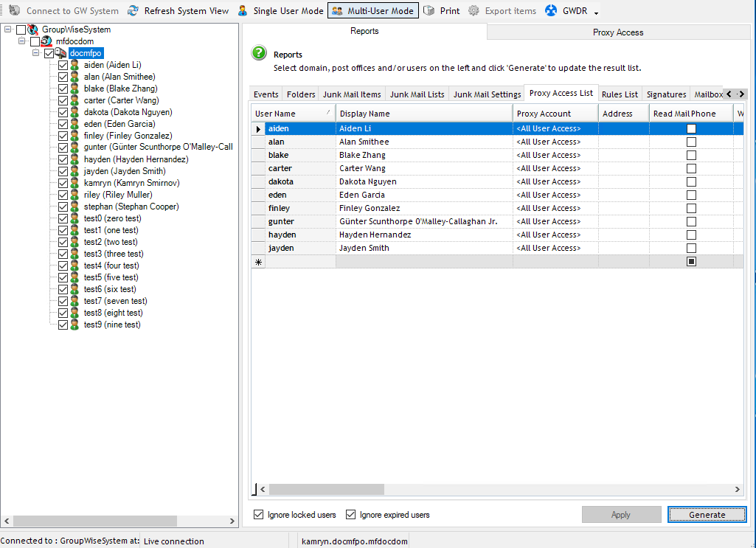
Task: Click the tree panel horizontal scrollbar thumb
Action: tap(95, 521)
